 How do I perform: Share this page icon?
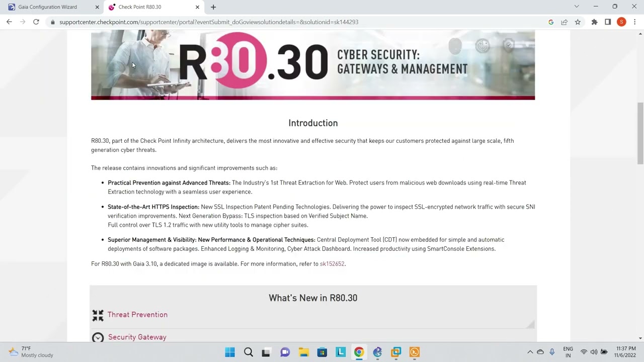[564, 22]
